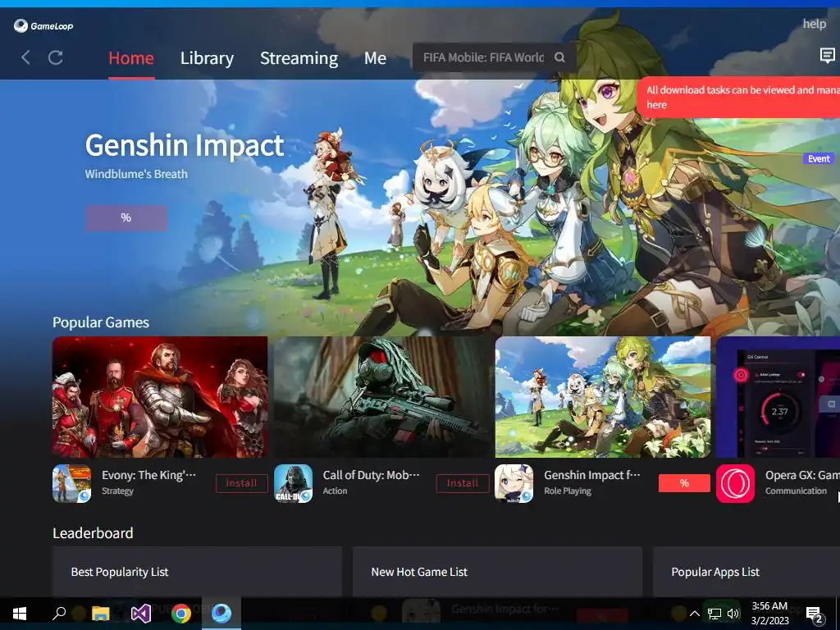Install Call of Duty: Mobile
This screenshot has width=840, height=630.
[x=463, y=483]
